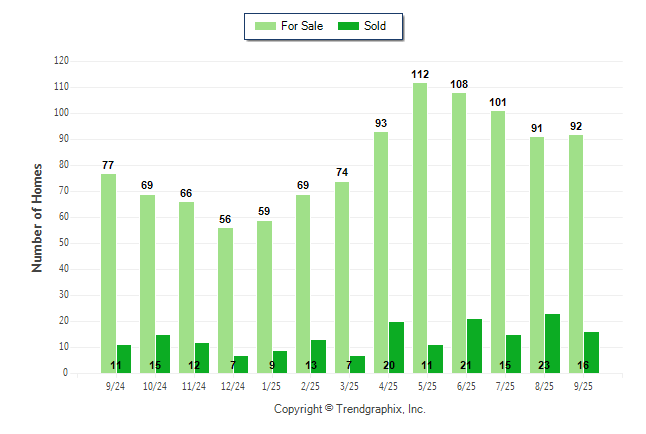Click the Number of Homes axis title
This screenshot has width=646, height=434.
[x=38, y=217]
